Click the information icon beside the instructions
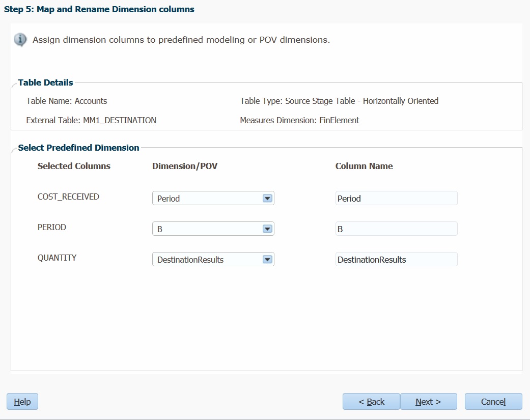The width and height of the screenshot is (530, 420). [x=20, y=40]
